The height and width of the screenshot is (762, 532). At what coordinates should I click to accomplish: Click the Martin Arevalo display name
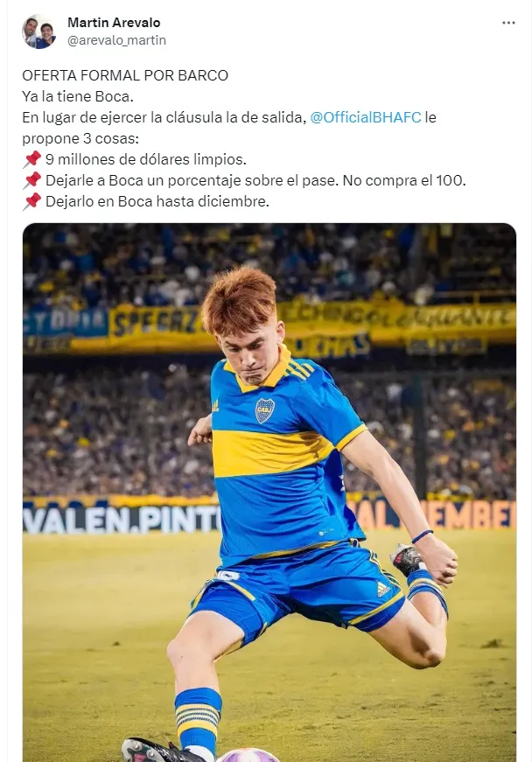pyautogui.click(x=114, y=23)
